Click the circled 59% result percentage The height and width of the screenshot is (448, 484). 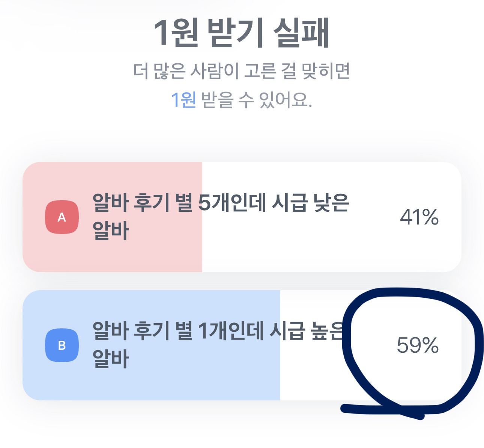(417, 345)
